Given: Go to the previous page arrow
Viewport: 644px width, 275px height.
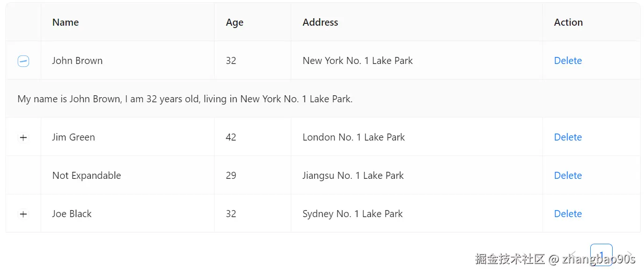Looking at the screenshot, I should pyautogui.click(x=574, y=255).
